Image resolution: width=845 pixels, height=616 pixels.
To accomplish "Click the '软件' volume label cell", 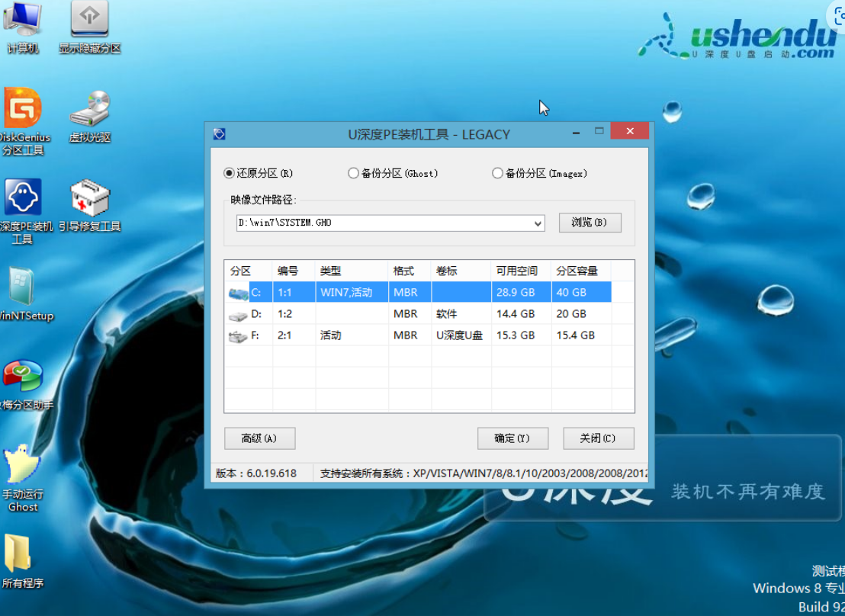I will [461, 313].
